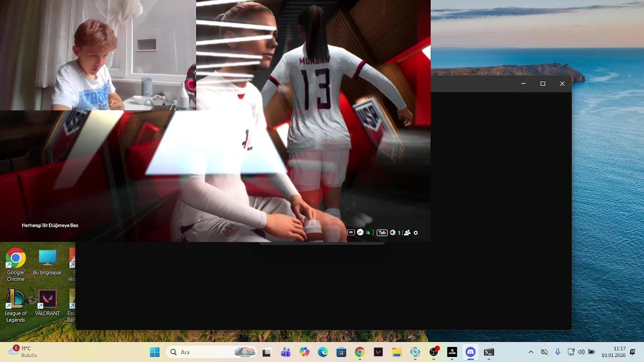This screenshot has width=644, height=362.
Task: Open the notification bell in the tray
Action: click(x=632, y=352)
